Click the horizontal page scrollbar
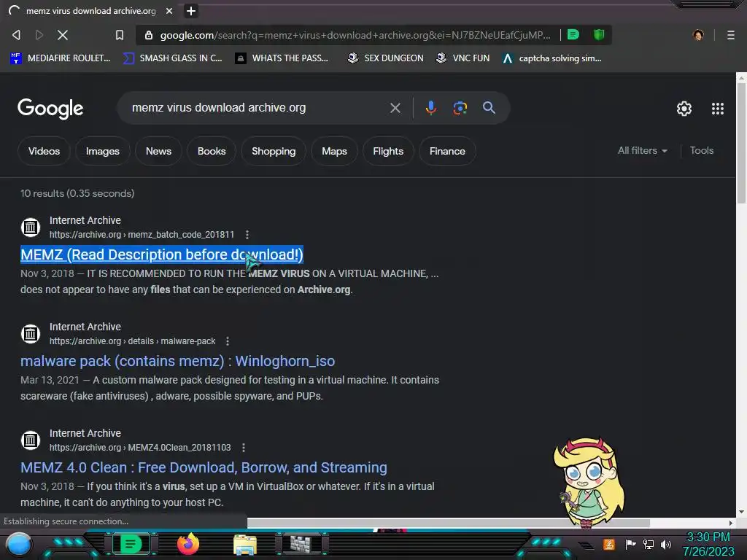Screen dimensions: 747x560 (448, 522)
